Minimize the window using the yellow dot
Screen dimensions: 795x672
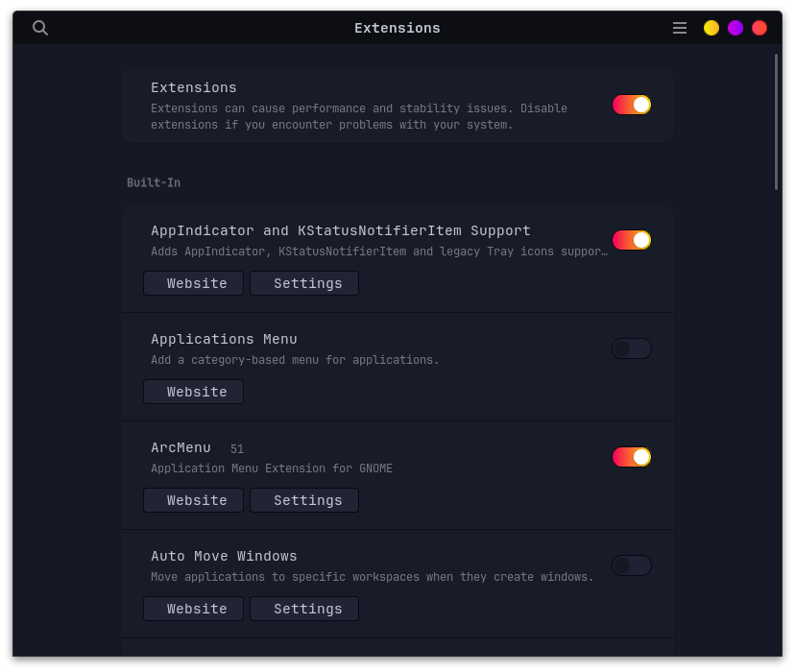tap(711, 28)
